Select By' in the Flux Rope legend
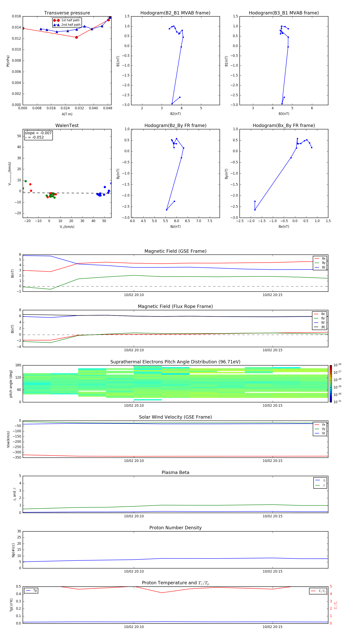Image resolution: width=351 pixels, height=644 pixels. pos(320,318)
